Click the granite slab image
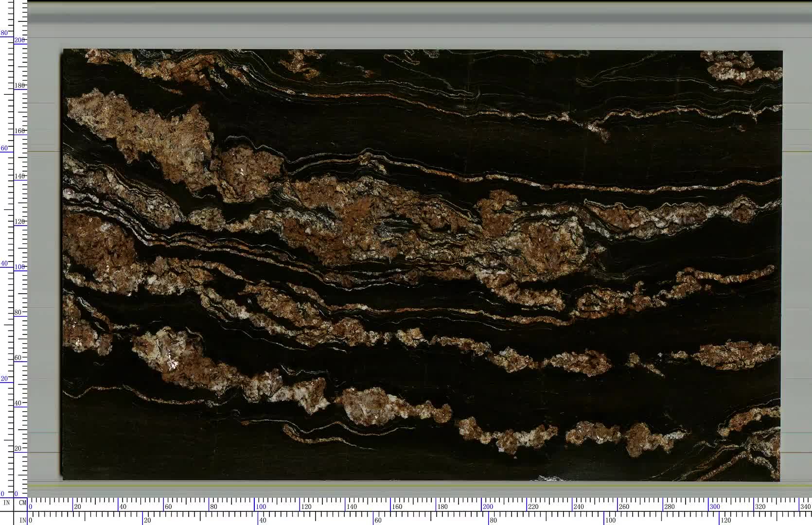Viewport: 812px width, 525px height. click(x=422, y=265)
